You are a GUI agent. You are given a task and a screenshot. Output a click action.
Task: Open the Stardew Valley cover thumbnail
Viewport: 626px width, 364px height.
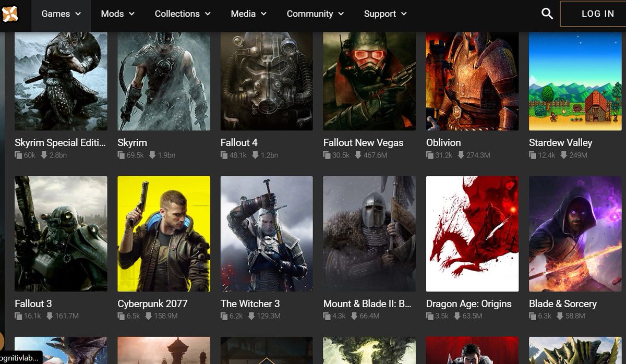point(575,81)
